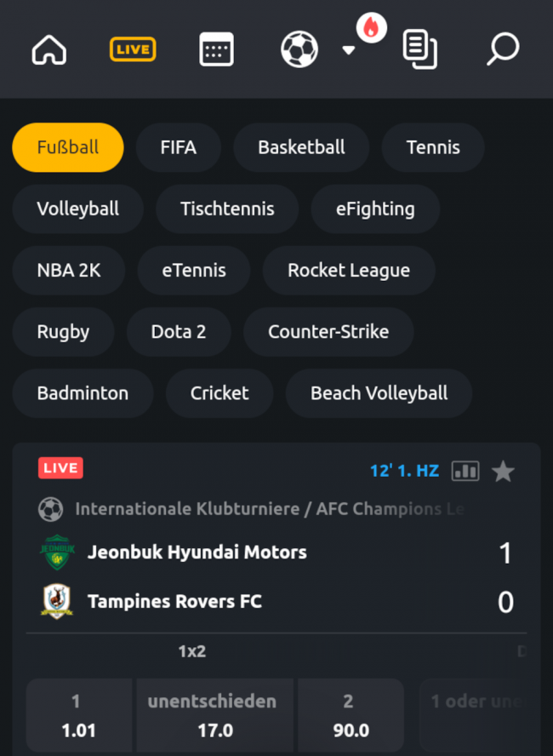The image size is (553, 756).
Task: Favorite the Jeonbuk match with star
Action: pos(504,471)
